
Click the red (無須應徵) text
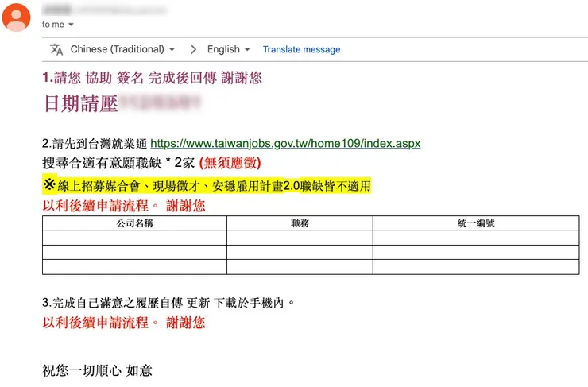click(x=230, y=163)
